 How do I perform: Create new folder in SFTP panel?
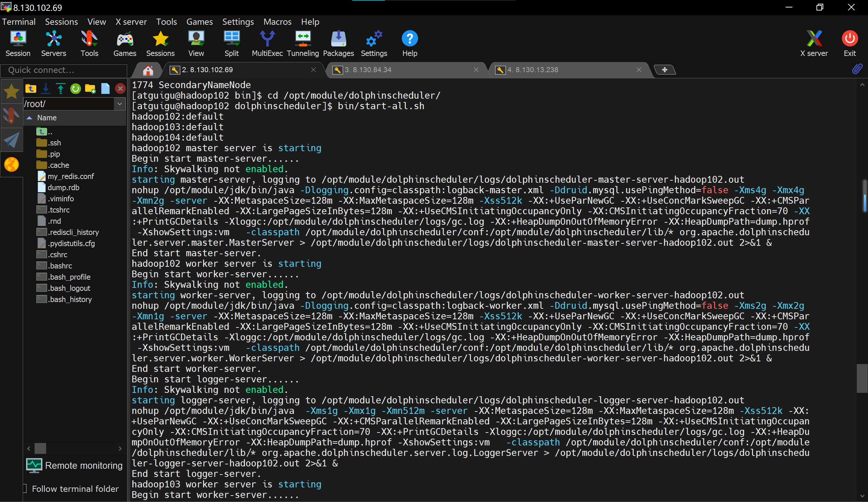click(90, 89)
